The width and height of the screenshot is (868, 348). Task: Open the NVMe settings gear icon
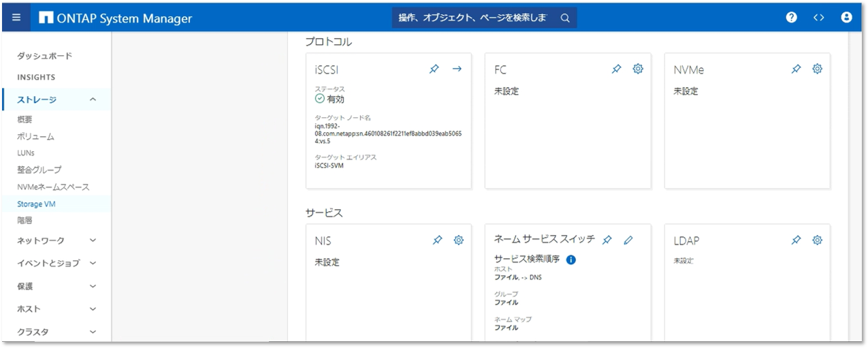[818, 69]
